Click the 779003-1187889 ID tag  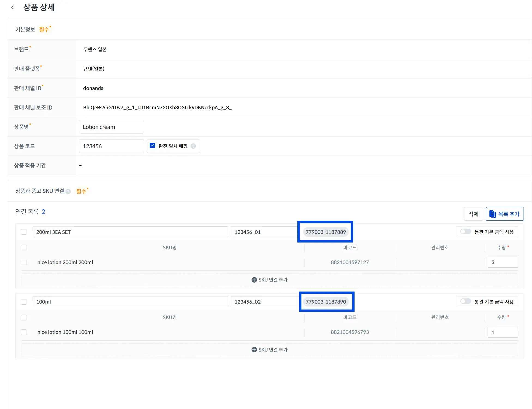pos(326,232)
